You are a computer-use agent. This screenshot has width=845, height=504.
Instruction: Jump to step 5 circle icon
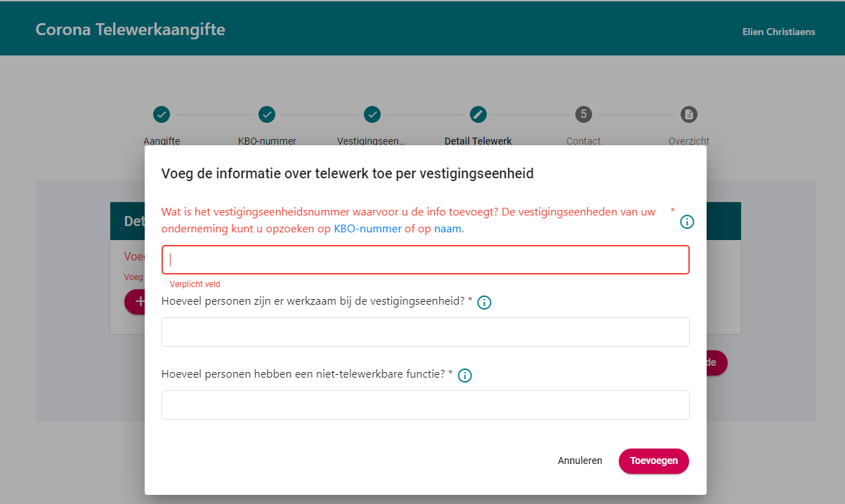584,114
